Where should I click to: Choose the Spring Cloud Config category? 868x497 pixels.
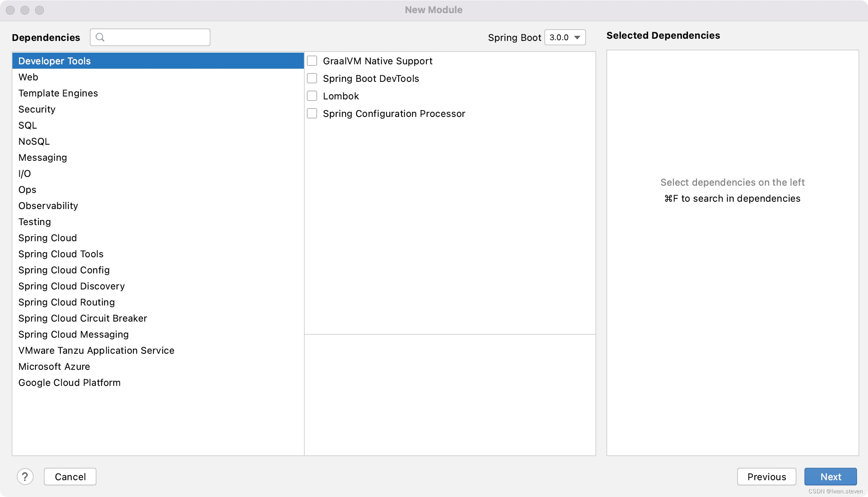point(158,270)
